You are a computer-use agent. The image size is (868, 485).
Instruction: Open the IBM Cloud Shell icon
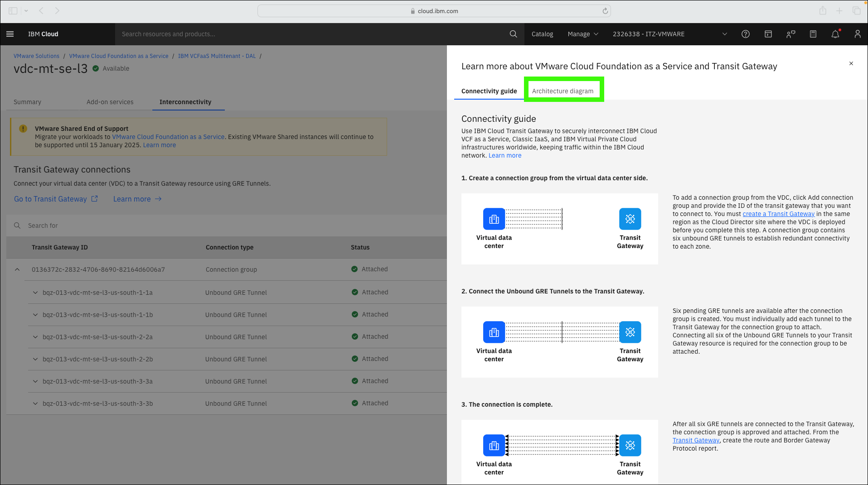(768, 34)
